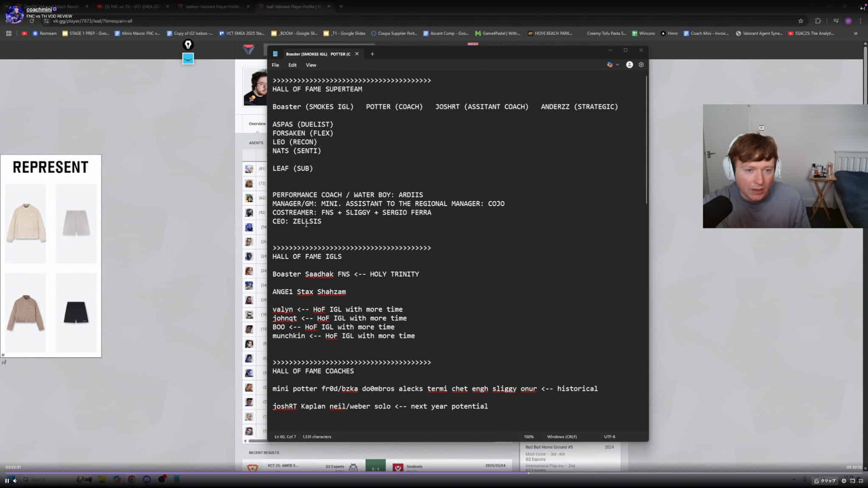Mute system audio via the taskbar speaker
This screenshot has width=868, height=488.
[14, 480]
